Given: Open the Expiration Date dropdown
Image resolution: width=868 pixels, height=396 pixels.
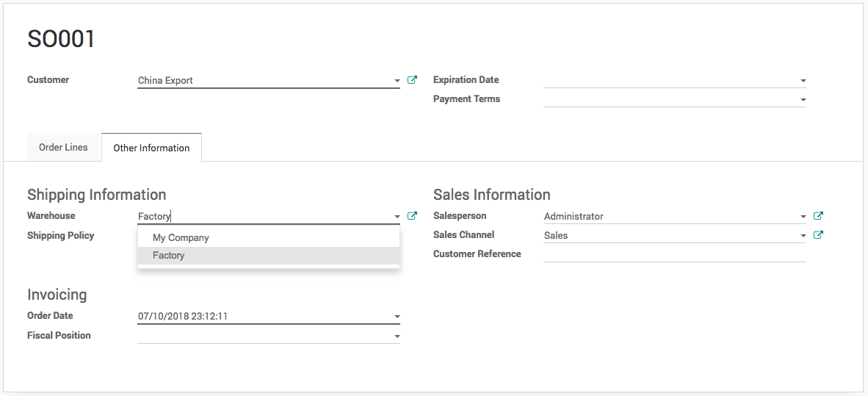Looking at the screenshot, I should (x=803, y=81).
